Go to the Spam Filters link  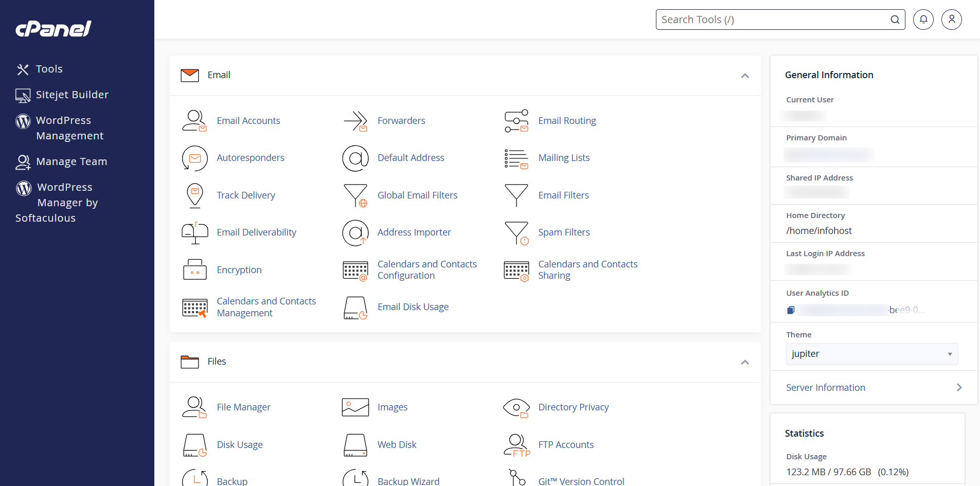pyautogui.click(x=564, y=232)
